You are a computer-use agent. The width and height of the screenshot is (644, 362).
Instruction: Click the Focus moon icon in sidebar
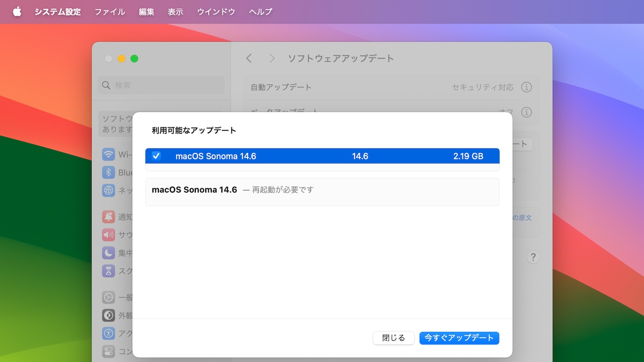(x=108, y=253)
